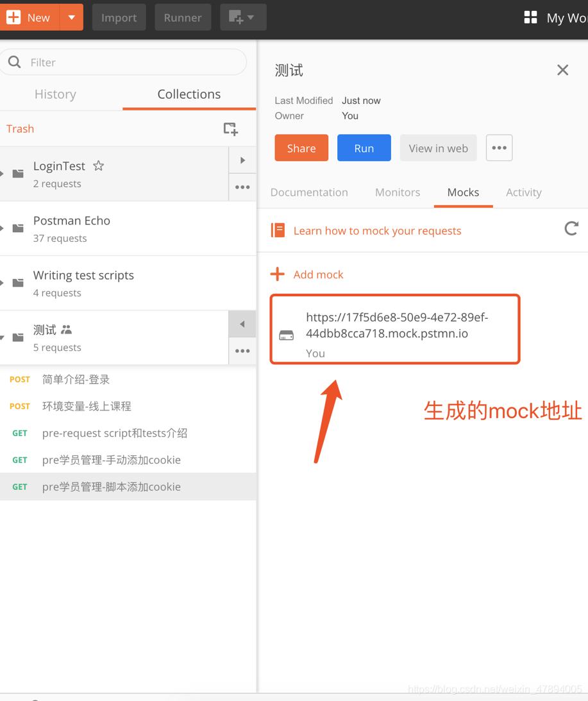Switch to the History tab
The image size is (588, 701).
coord(55,94)
